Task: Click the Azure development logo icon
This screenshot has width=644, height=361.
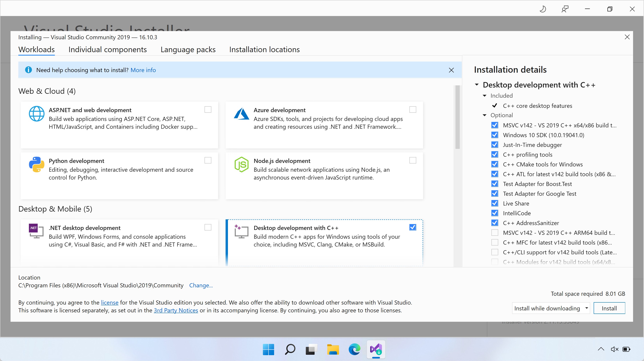Action: tap(241, 114)
